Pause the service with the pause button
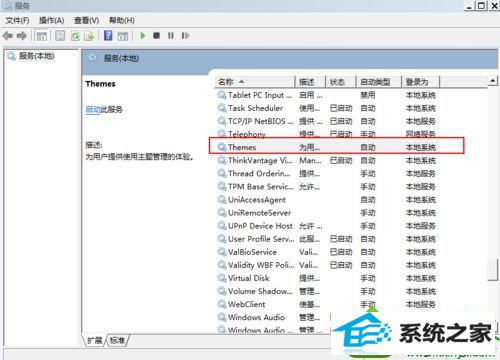 tap(171, 35)
